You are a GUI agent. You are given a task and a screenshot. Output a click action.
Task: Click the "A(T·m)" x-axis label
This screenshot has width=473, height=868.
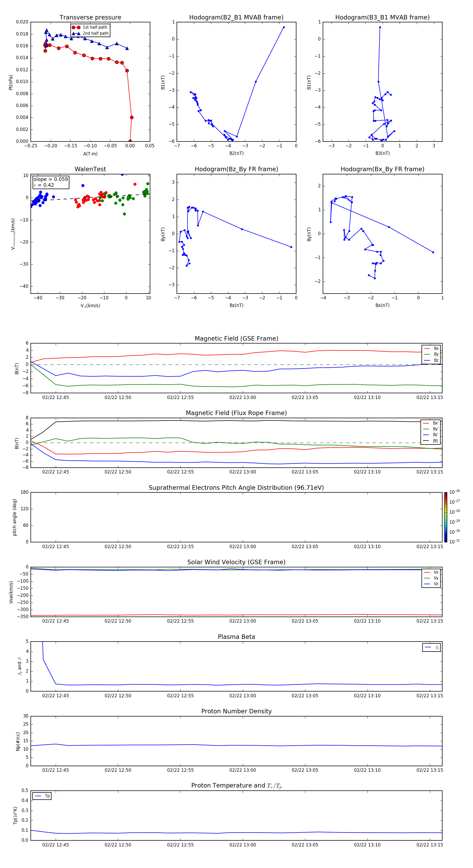coord(90,154)
